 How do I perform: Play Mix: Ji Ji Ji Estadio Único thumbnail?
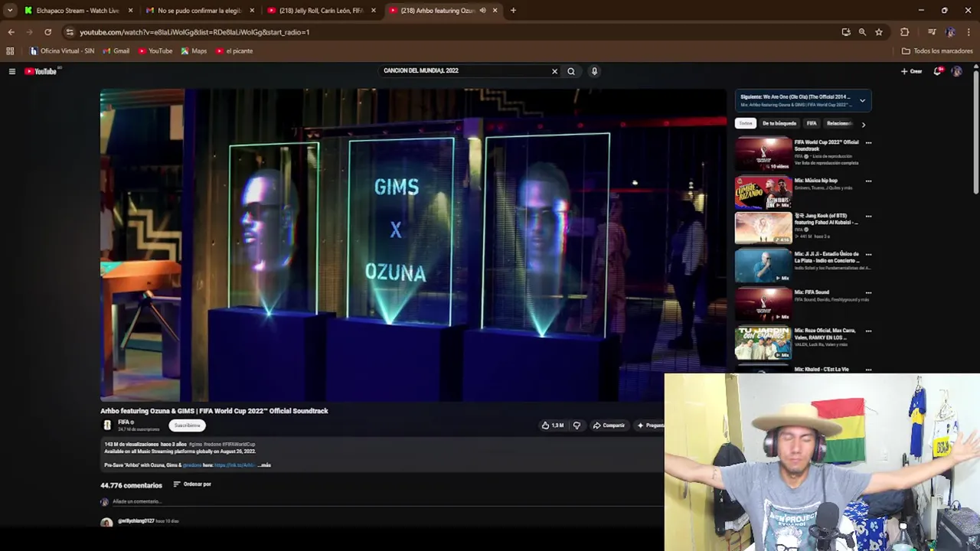[763, 266]
